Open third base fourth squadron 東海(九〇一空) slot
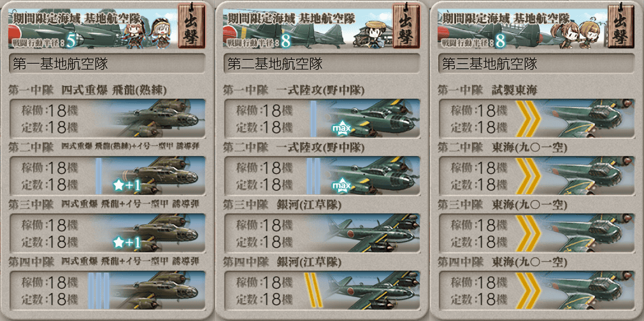The image size is (644, 321). tap(536, 290)
